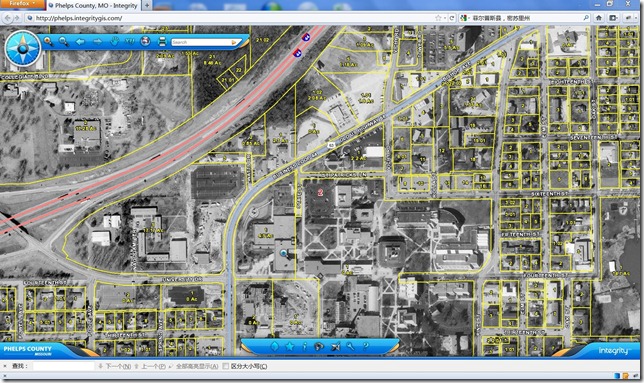This screenshot has height=383, width=644.
Task: Click the 2.08 Ac parcel label
Action: pos(316,98)
